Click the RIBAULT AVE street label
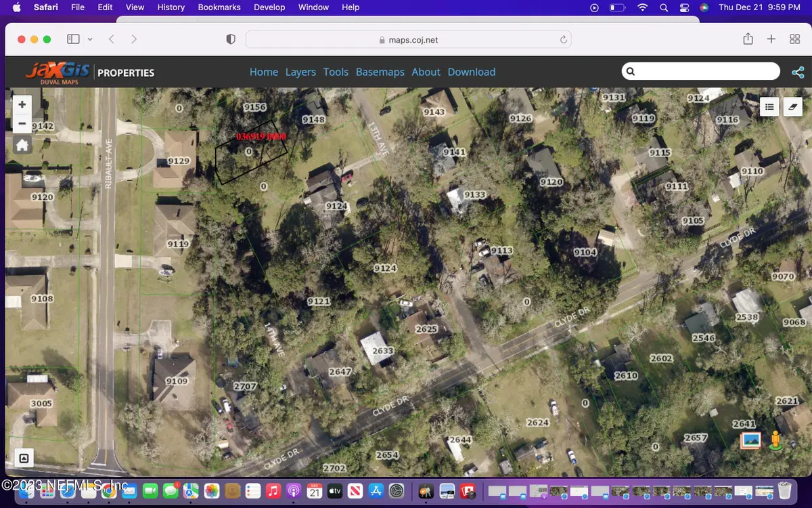Image resolution: width=812 pixels, height=508 pixels. pos(108,163)
